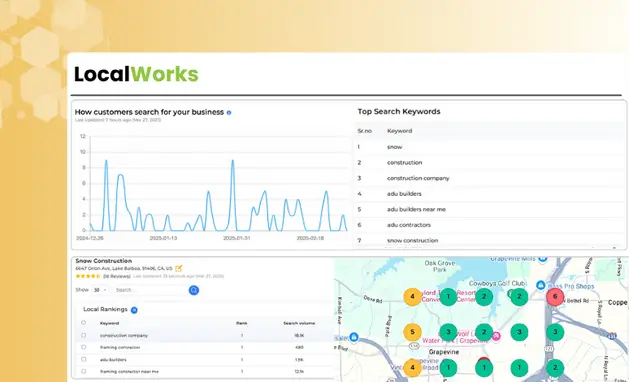Click the red map marker numbered 6
The image size is (629, 382).
pyautogui.click(x=555, y=297)
